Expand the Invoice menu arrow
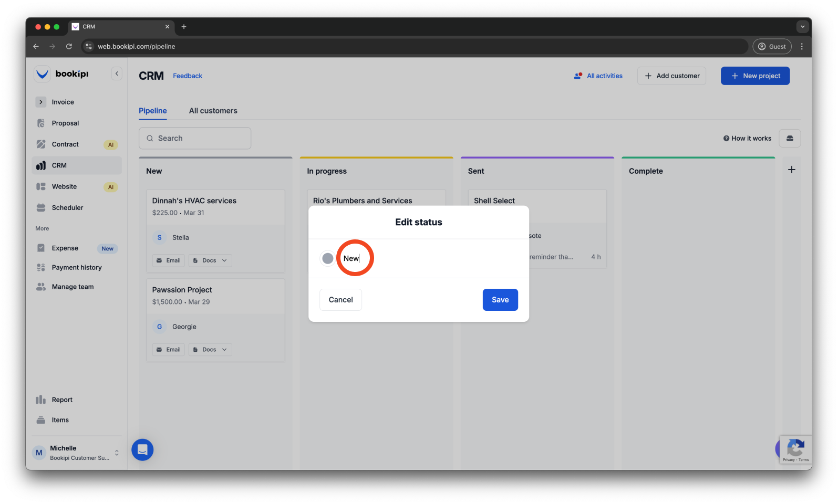 [41, 102]
